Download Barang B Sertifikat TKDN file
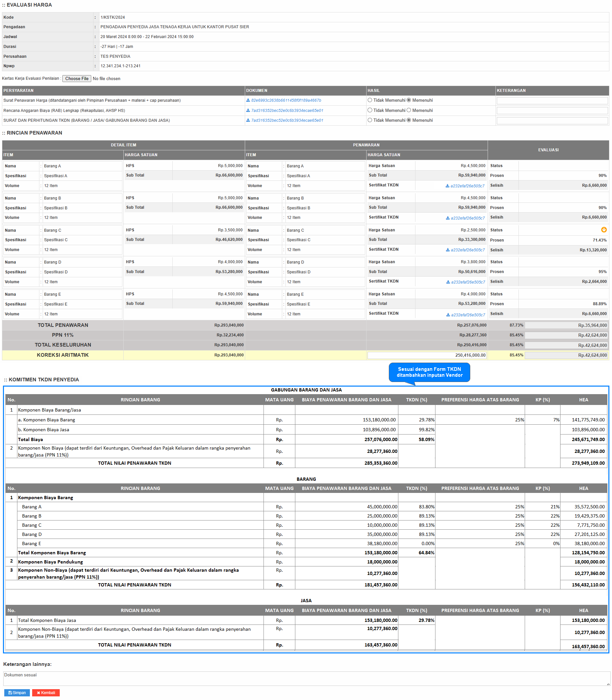 pos(467,218)
